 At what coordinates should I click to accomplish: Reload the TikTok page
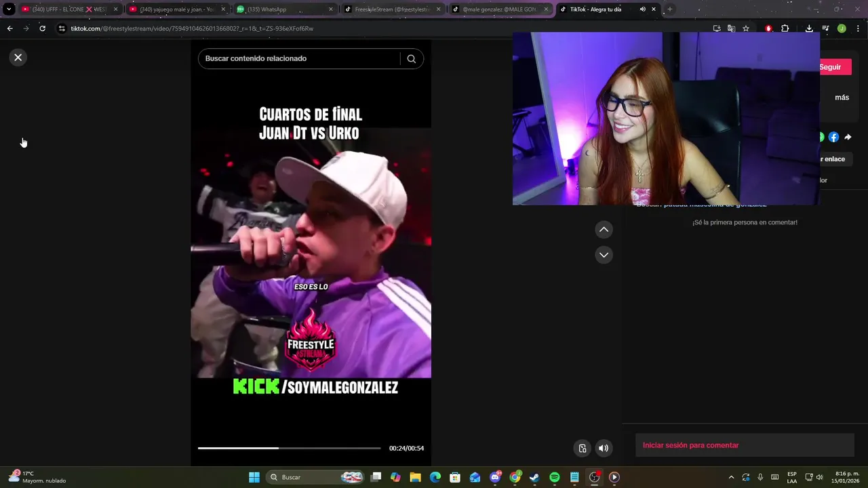(42, 28)
